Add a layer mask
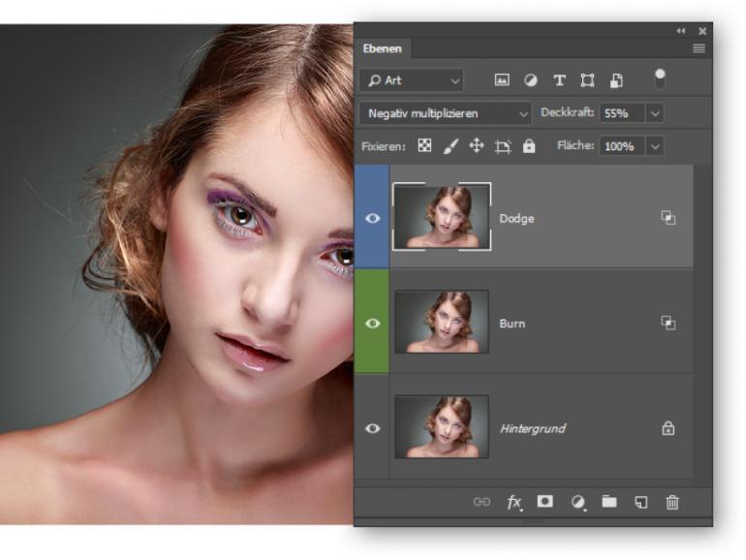Image resolution: width=746 pixels, height=560 pixels. click(544, 501)
